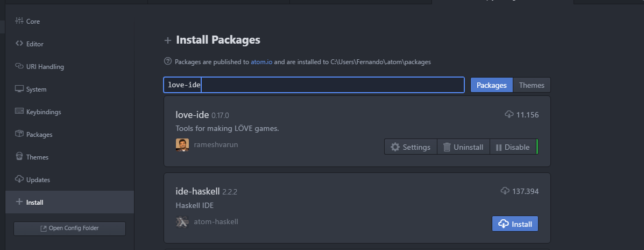Image resolution: width=644 pixels, height=250 pixels.
Task: Open the atom.io link
Action: (x=261, y=62)
